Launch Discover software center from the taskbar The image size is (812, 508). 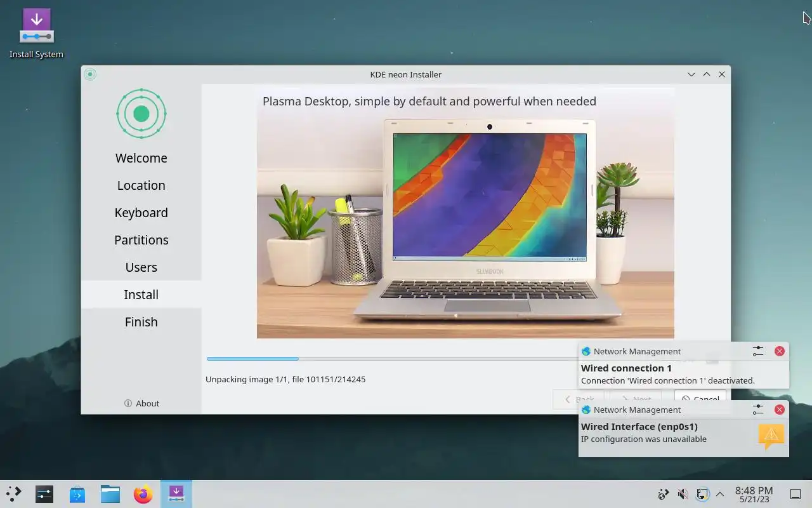point(77,493)
